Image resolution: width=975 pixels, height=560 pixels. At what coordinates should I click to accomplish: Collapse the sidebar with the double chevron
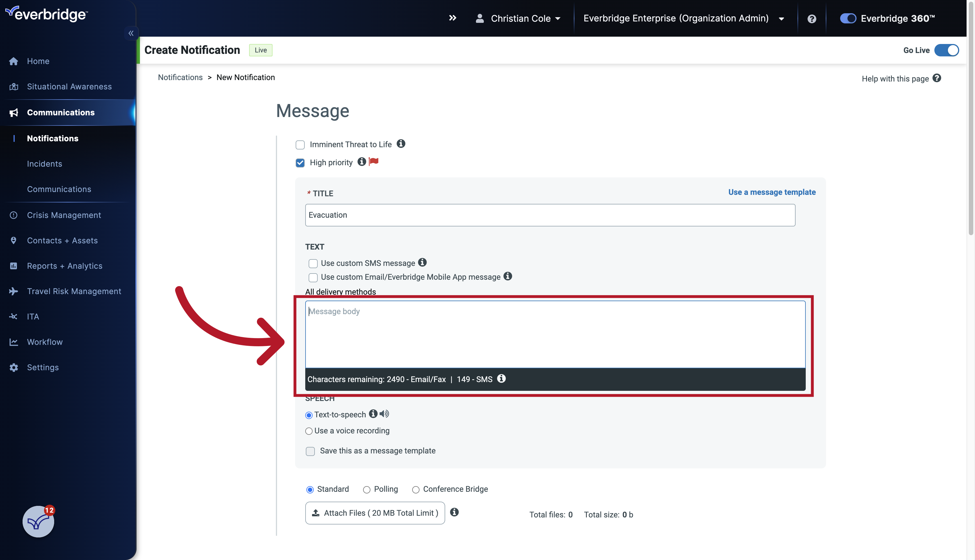click(131, 33)
